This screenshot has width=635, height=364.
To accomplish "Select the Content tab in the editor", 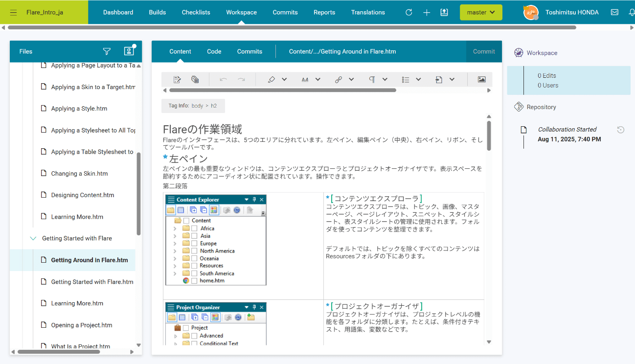I will [180, 51].
